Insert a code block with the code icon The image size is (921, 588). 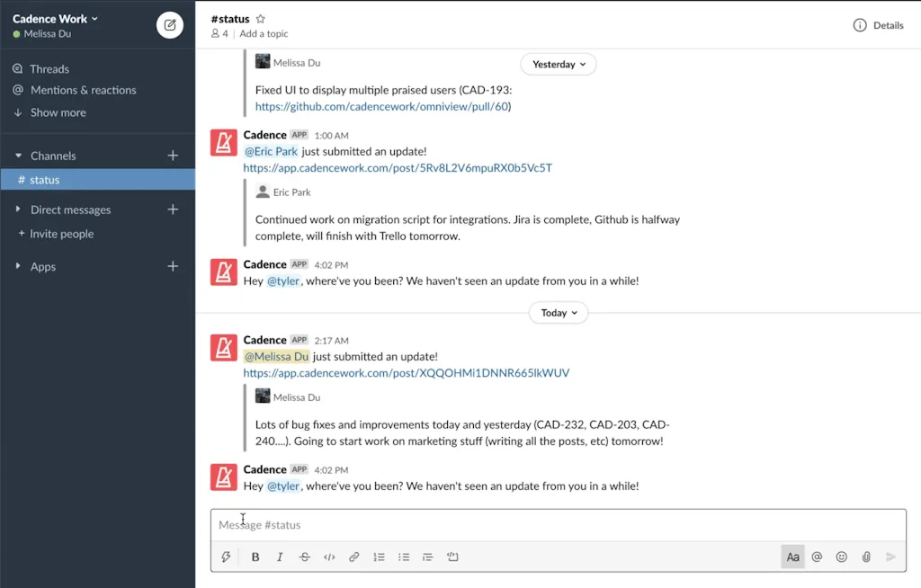[329, 557]
